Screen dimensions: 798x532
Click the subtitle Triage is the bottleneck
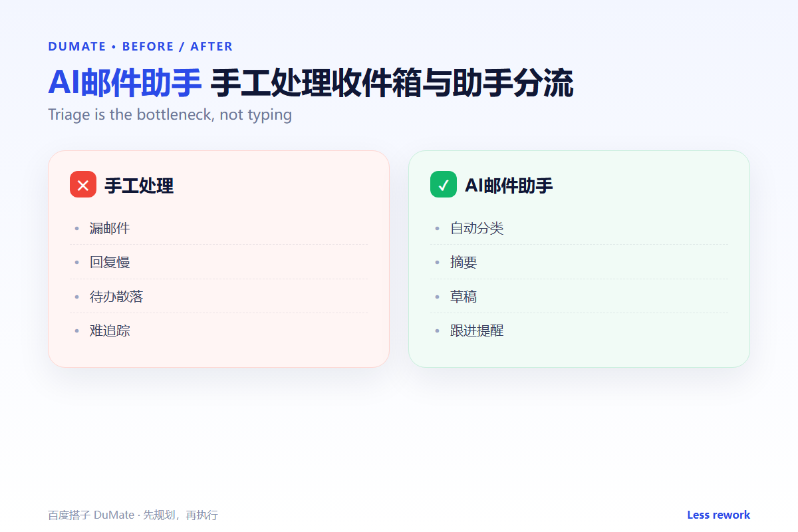point(170,114)
